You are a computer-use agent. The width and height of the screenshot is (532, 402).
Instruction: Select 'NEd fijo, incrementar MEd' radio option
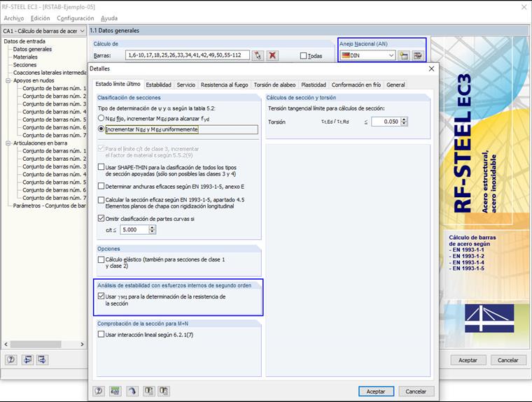pos(101,118)
